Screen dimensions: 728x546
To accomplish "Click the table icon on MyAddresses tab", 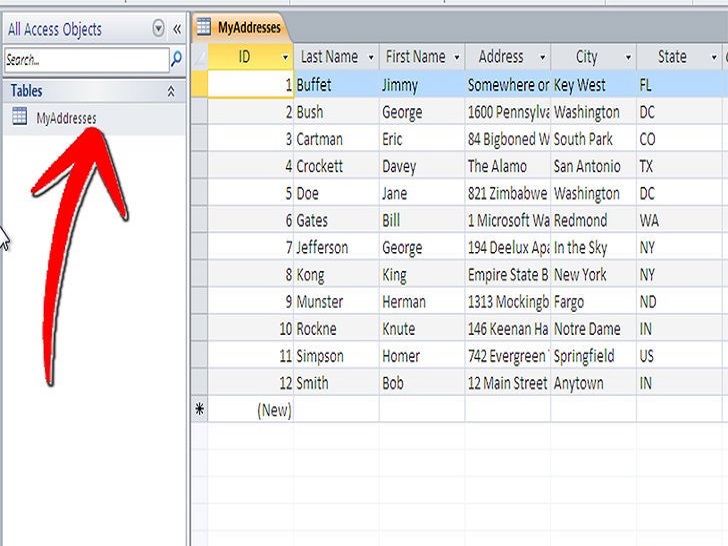I will click(203, 27).
